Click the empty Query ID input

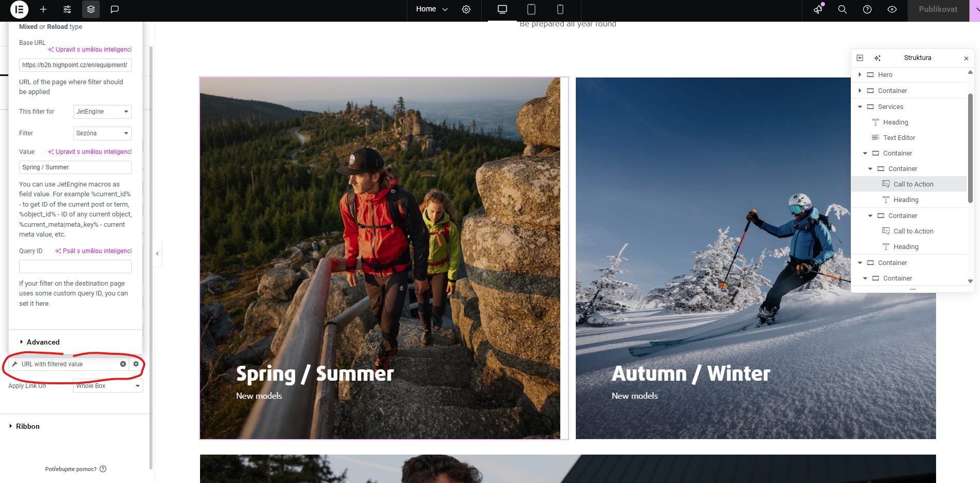click(x=75, y=267)
